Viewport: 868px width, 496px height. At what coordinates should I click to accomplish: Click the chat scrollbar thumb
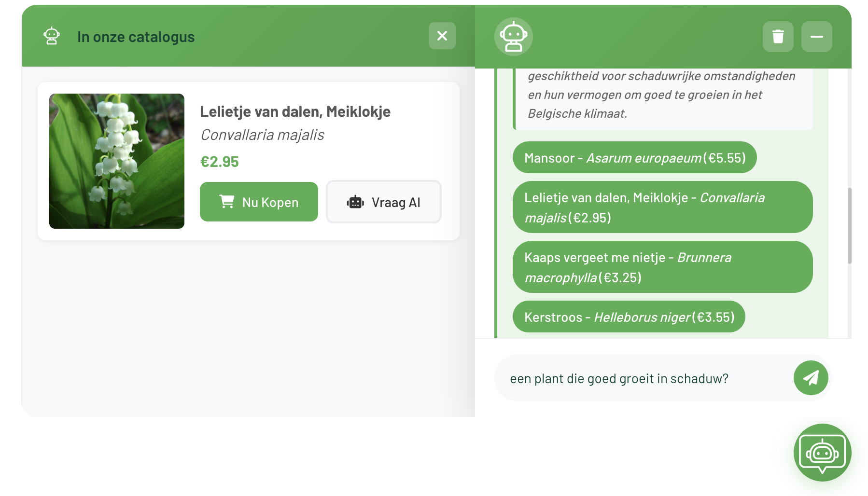tap(849, 225)
